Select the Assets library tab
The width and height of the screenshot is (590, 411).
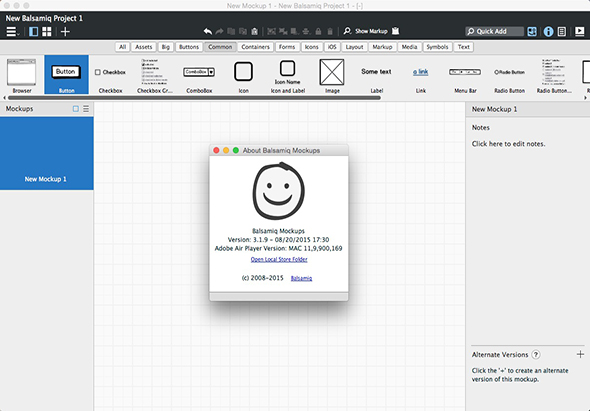tap(143, 47)
